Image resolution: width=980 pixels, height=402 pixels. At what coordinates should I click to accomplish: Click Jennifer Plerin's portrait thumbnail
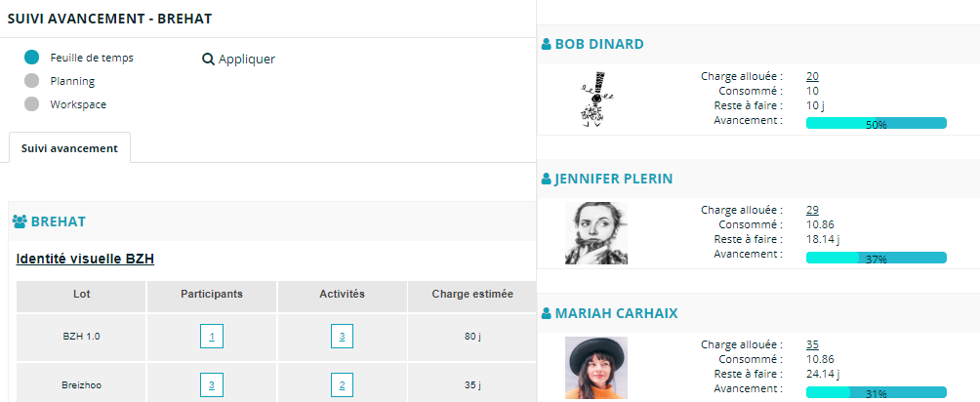click(596, 233)
